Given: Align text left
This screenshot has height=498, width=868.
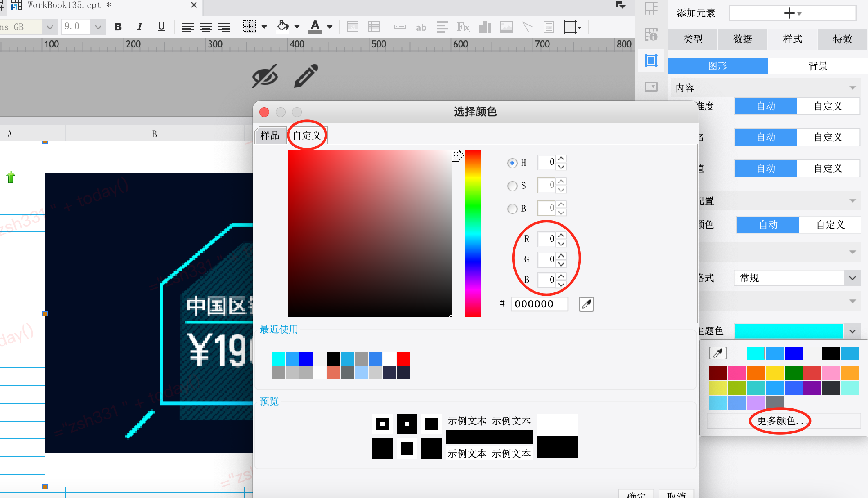Looking at the screenshot, I should (188, 27).
